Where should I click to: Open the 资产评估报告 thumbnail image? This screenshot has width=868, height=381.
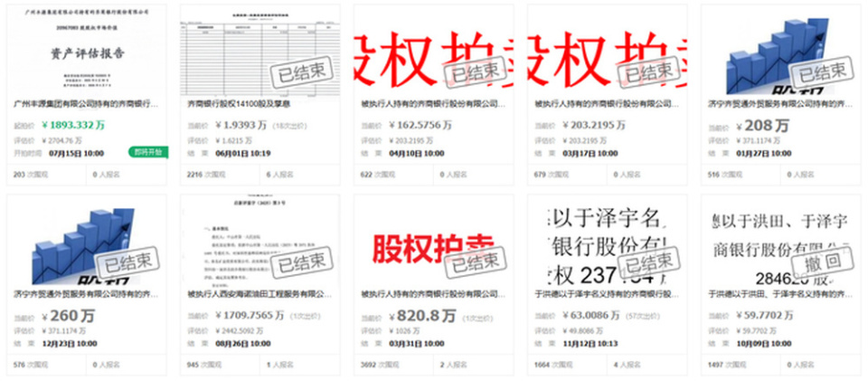[87, 51]
